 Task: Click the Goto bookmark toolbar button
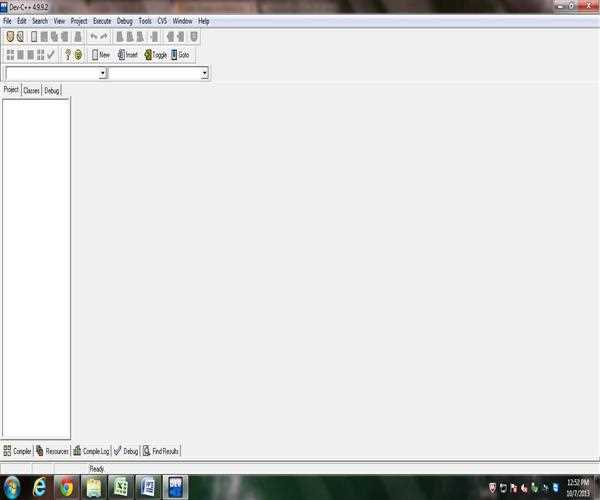[x=181, y=55]
